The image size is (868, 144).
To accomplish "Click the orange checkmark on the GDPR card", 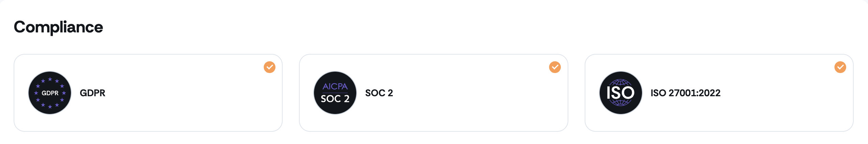I will tap(269, 67).
